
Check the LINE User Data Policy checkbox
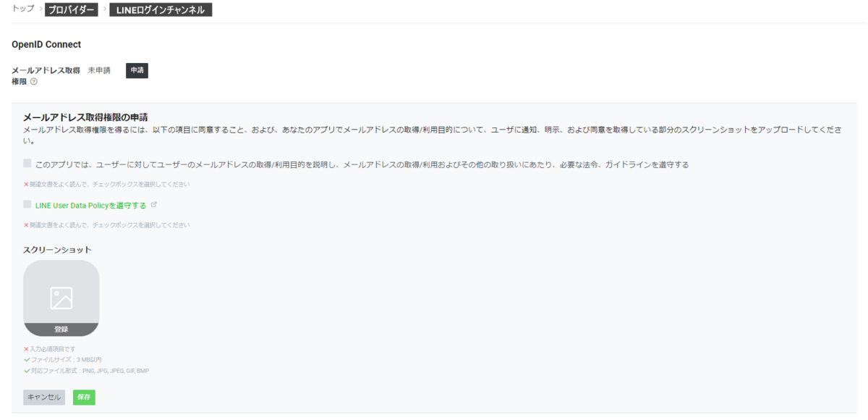click(x=27, y=205)
